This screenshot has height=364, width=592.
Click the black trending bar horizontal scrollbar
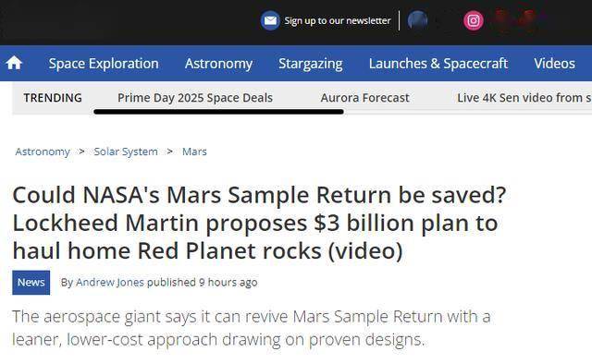[x=218, y=112]
